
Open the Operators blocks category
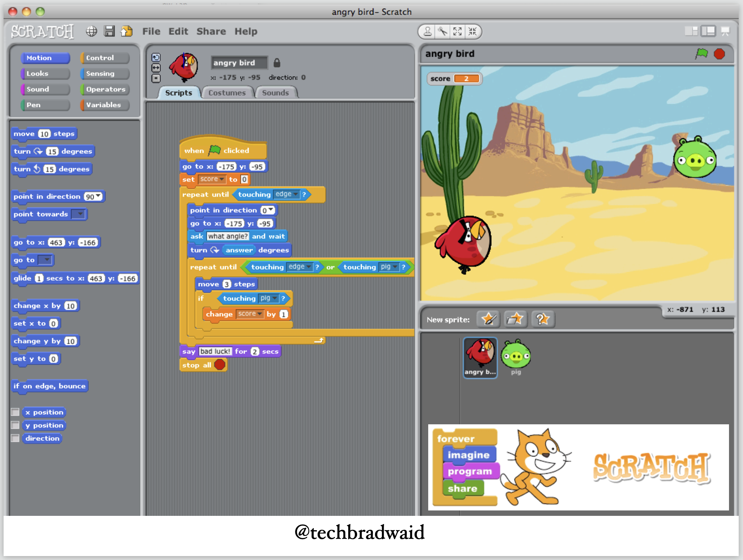[105, 89]
